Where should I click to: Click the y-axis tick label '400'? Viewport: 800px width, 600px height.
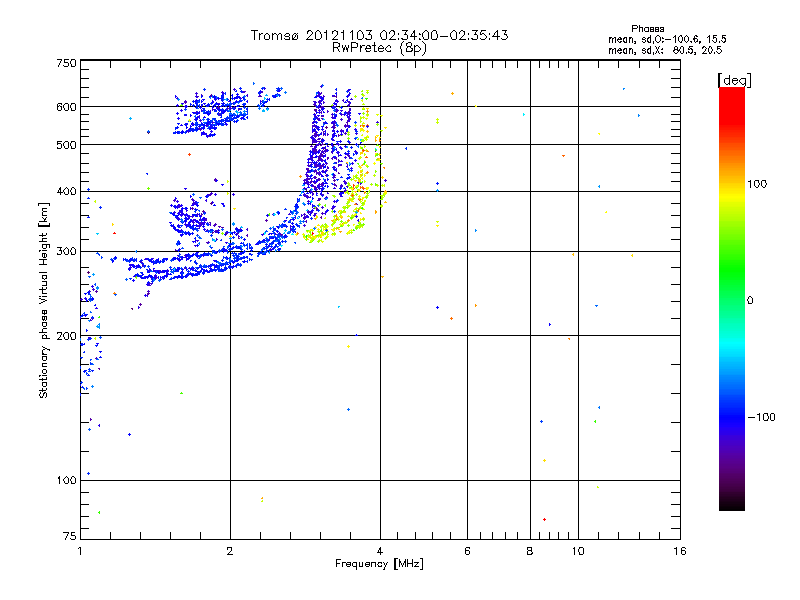[66, 191]
